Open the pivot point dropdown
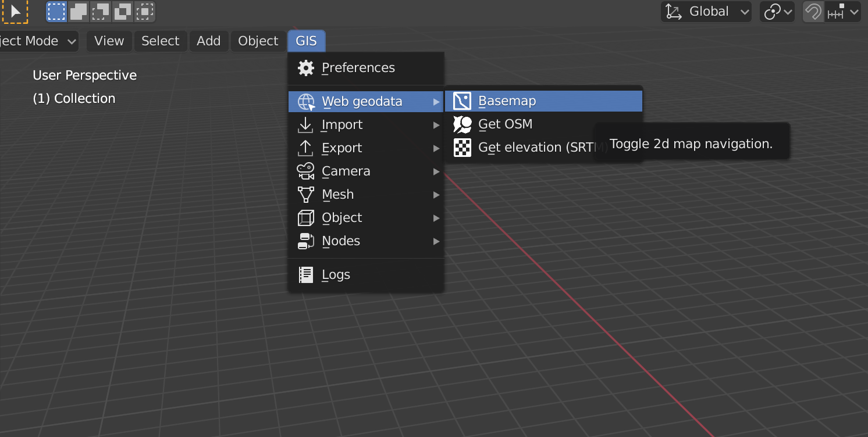 pyautogui.click(x=778, y=12)
